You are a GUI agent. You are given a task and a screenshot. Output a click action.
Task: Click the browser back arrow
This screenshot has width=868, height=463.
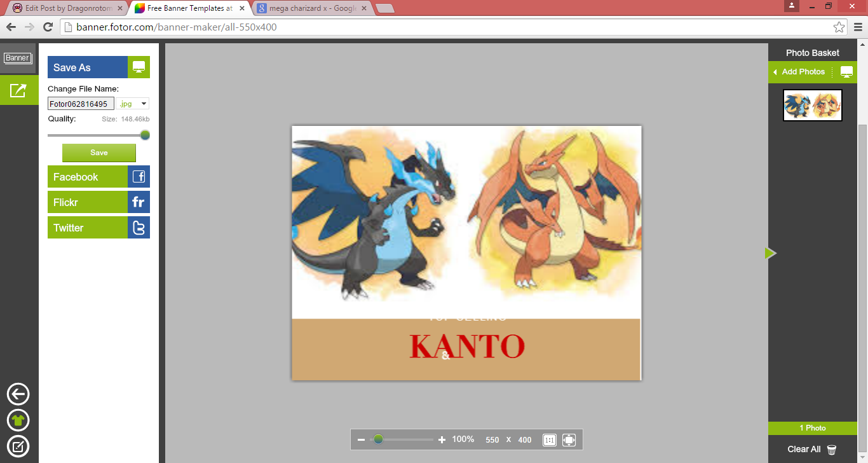[x=11, y=27]
